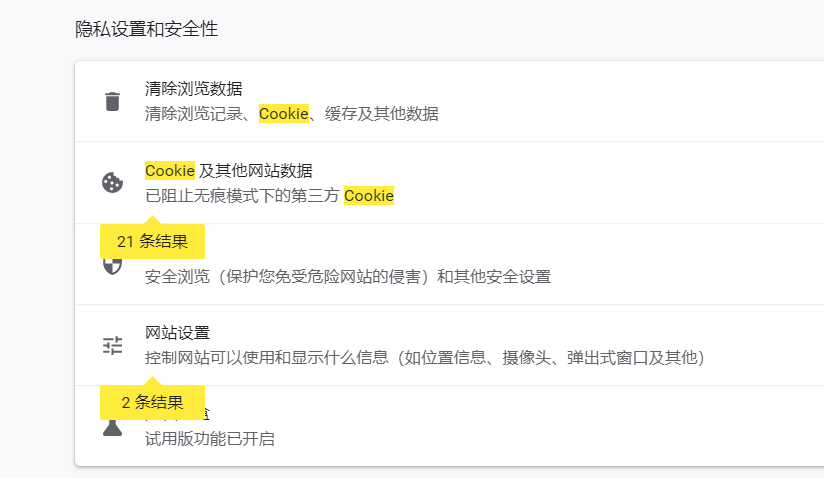
Task: Click the trash can icon for clearing browsing data
Action: [x=112, y=101]
